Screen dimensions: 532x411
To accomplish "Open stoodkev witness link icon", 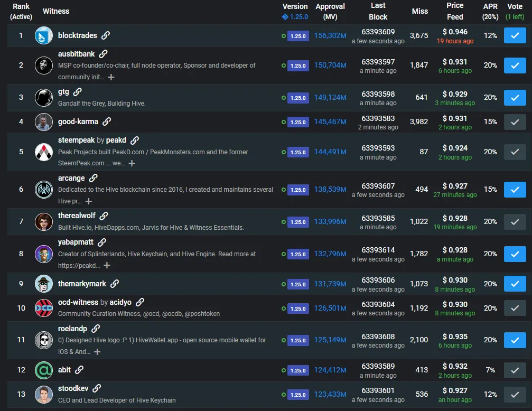I will point(97,388).
